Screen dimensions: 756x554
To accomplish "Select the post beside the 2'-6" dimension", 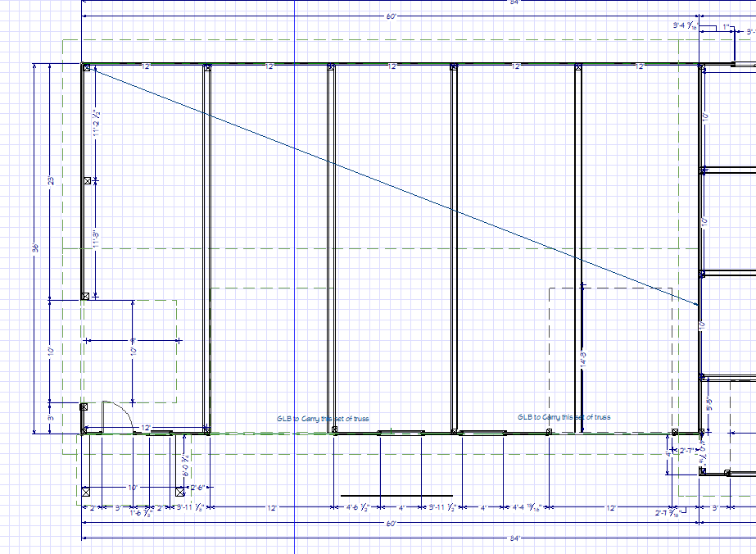I will click(180, 493).
